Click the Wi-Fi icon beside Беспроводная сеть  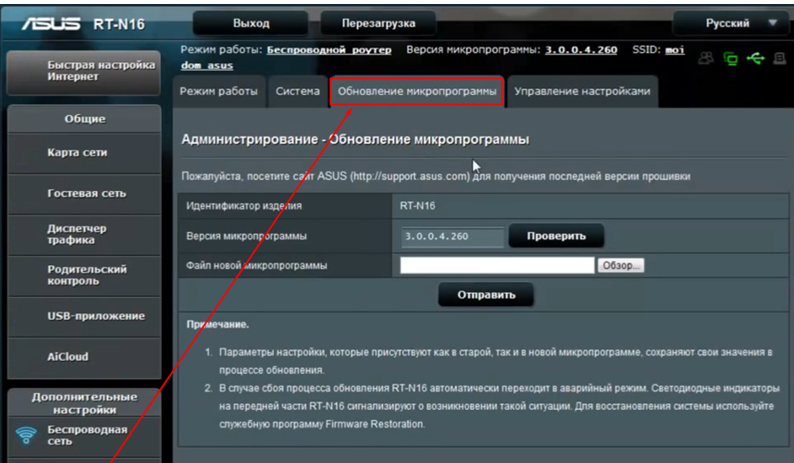click(26, 435)
